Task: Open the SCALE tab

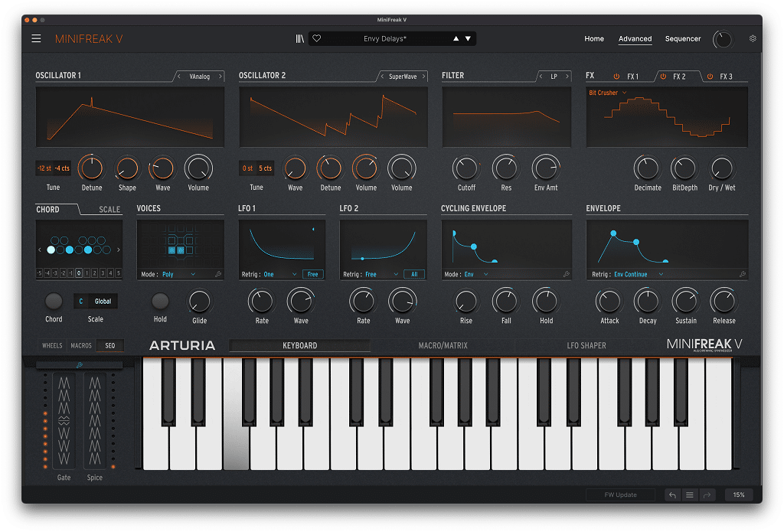Action: pos(109,210)
